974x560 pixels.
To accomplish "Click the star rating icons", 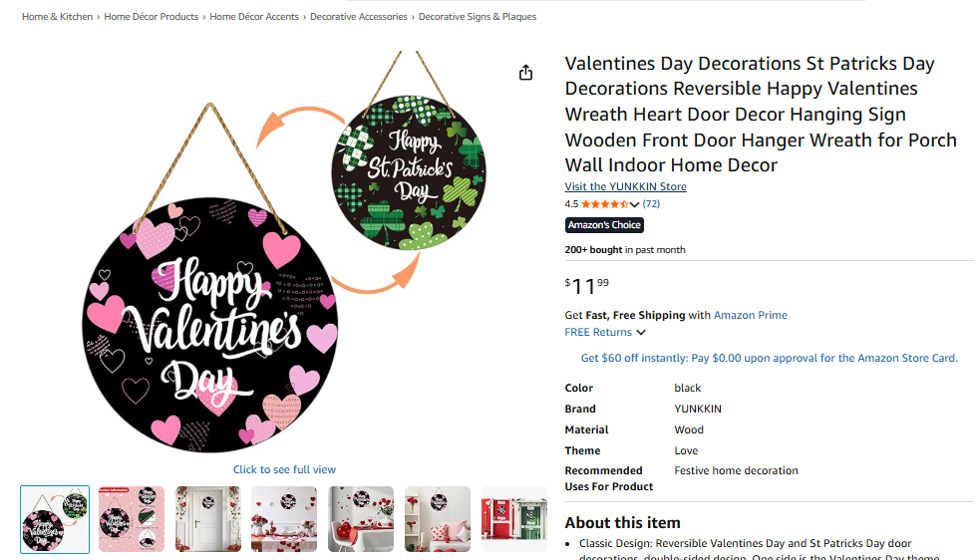I will [604, 204].
